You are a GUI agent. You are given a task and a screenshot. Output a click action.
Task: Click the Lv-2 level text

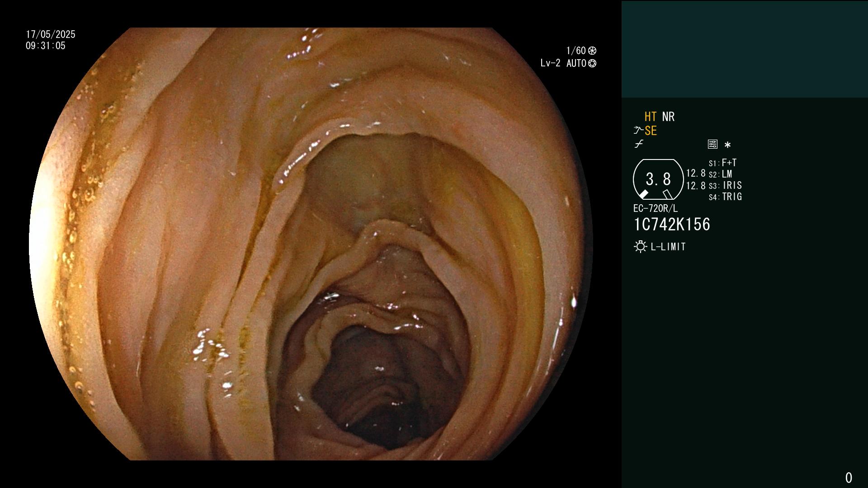(x=551, y=63)
